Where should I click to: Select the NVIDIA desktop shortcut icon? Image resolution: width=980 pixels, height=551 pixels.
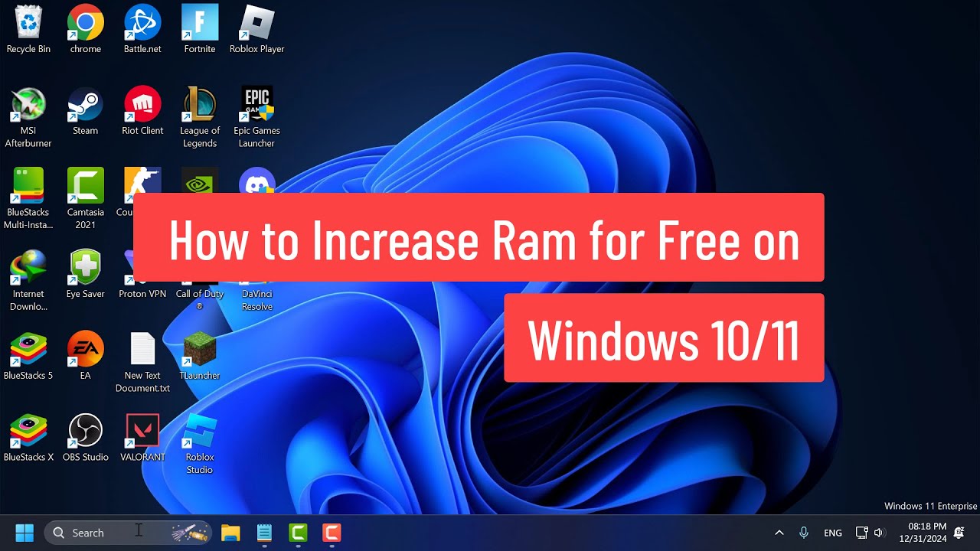click(x=200, y=181)
